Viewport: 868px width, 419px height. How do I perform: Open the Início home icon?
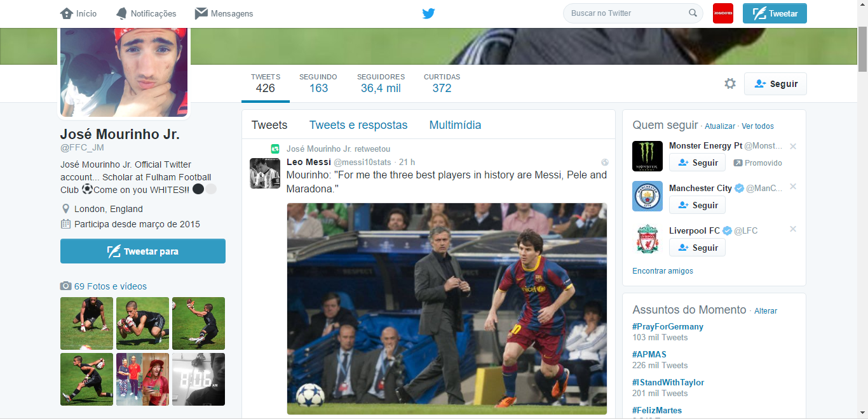tap(68, 13)
